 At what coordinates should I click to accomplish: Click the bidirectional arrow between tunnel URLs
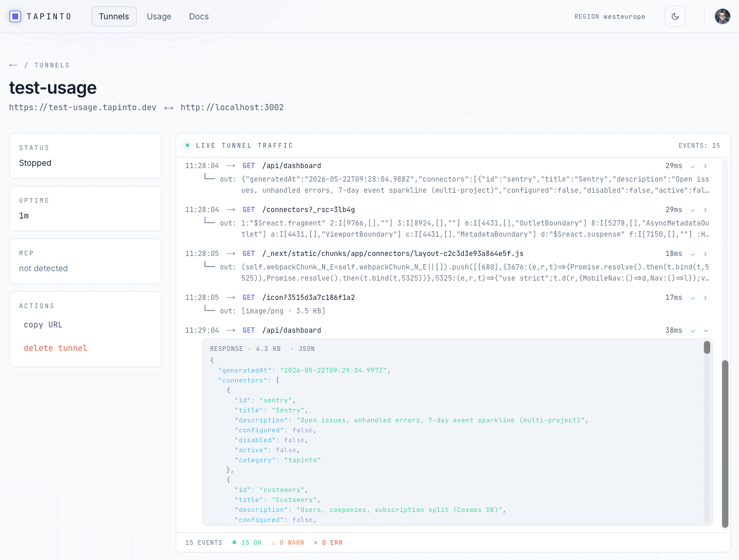pyautogui.click(x=169, y=108)
